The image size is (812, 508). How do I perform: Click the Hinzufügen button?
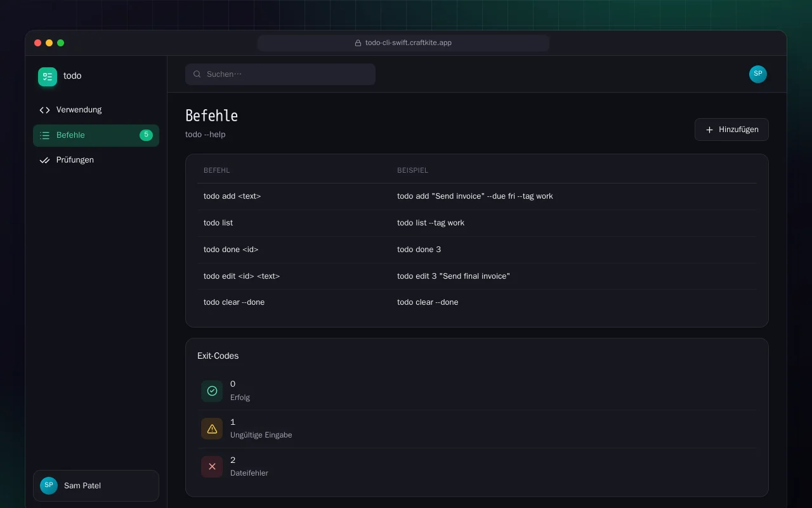coord(731,130)
